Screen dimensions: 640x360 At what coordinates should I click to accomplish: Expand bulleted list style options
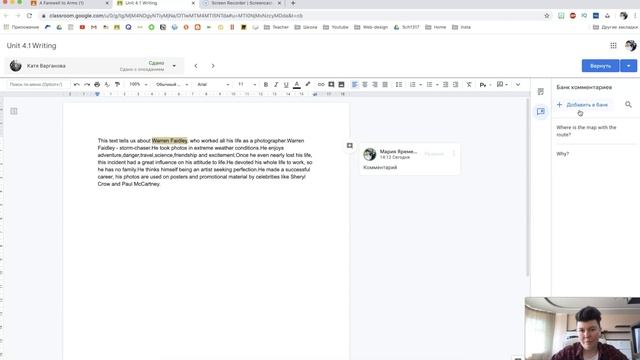pyautogui.click(x=437, y=84)
